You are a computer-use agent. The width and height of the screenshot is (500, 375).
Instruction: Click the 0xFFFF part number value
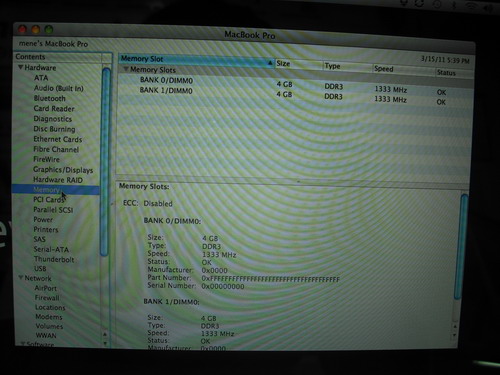(x=271, y=279)
